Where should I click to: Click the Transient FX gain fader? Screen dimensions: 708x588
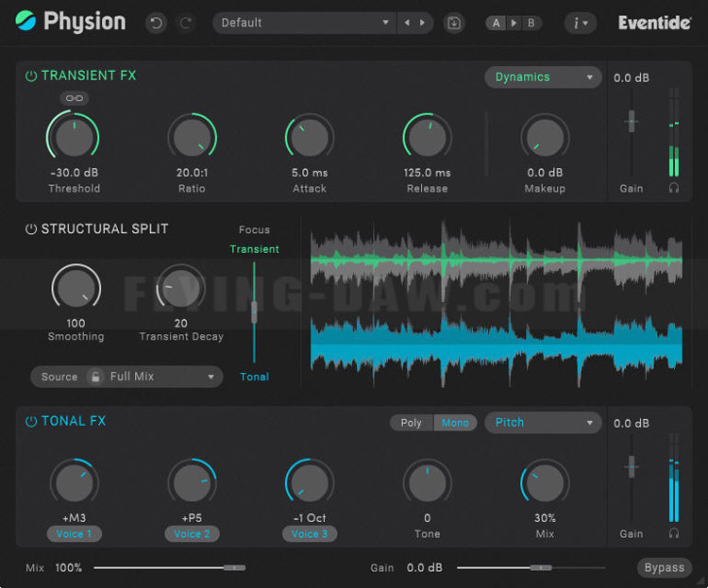pyautogui.click(x=632, y=121)
